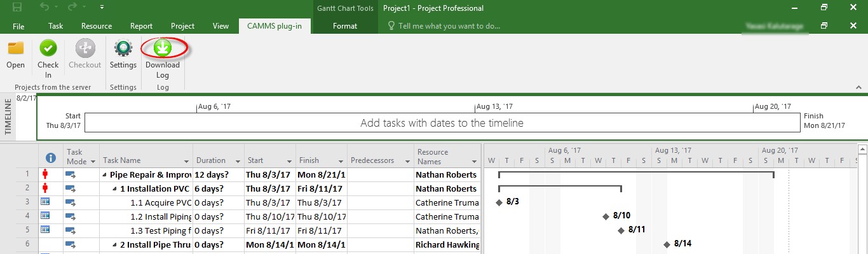Open the Task Name column filter dropdown
The height and width of the screenshot is (254, 868).
pos(187,161)
